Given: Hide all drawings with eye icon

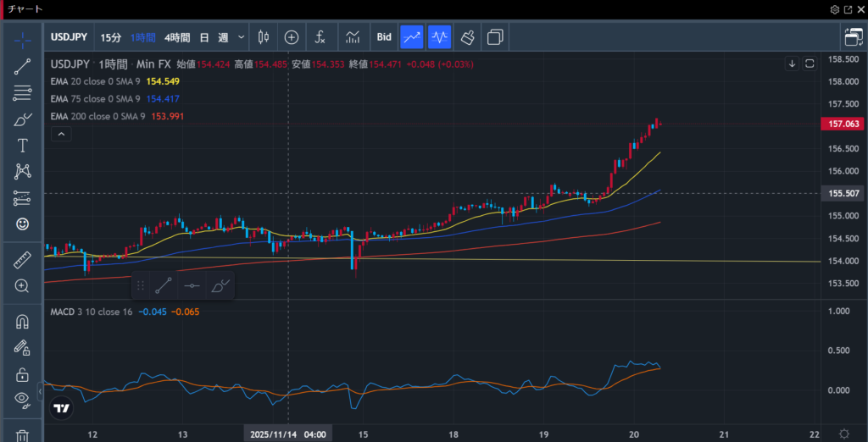Looking at the screenshot, I should pos(23,399).
